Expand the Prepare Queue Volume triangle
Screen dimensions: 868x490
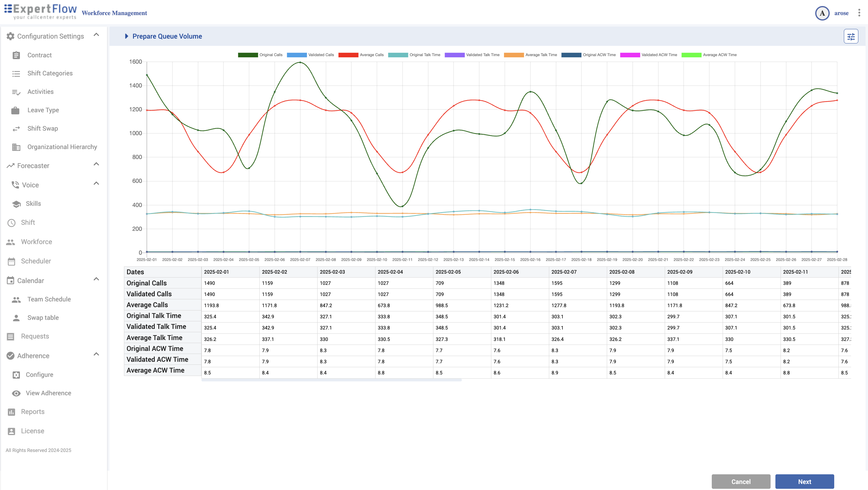click(126, 36)
